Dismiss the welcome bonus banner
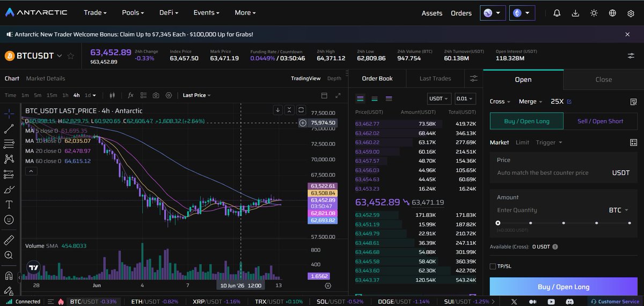Image resolution: width=644 pixels, height=306 pixels. tap(627, 34)
